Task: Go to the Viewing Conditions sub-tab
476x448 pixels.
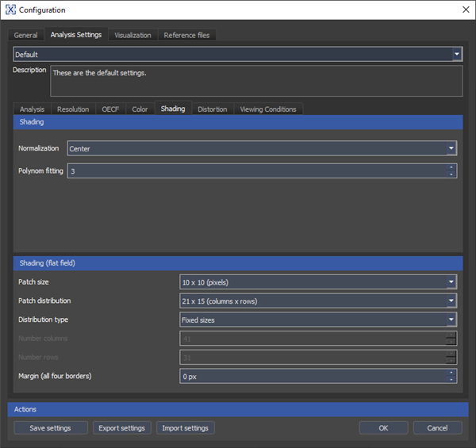Action: pos(267,109)
